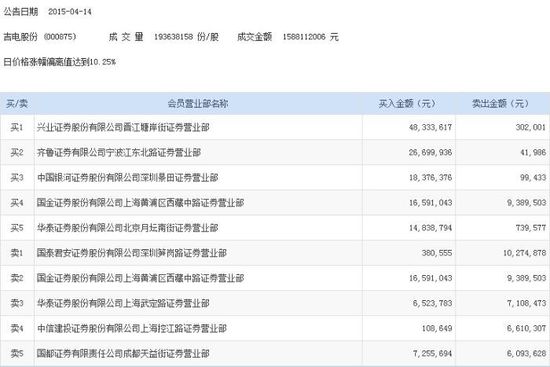Image resolution: width=550 pixels, height=367 pixels.
Task: Select the 买2 row label
Action: (17, 152)
